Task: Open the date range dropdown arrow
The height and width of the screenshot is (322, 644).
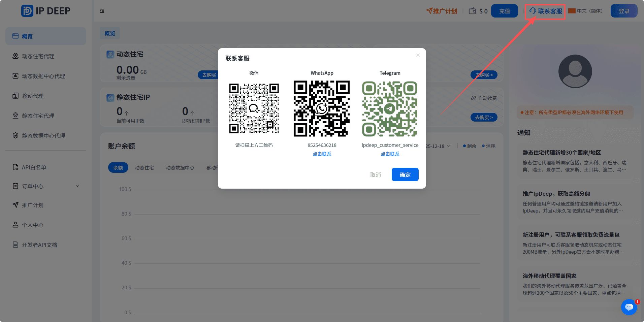Action: tap(449, 146)
